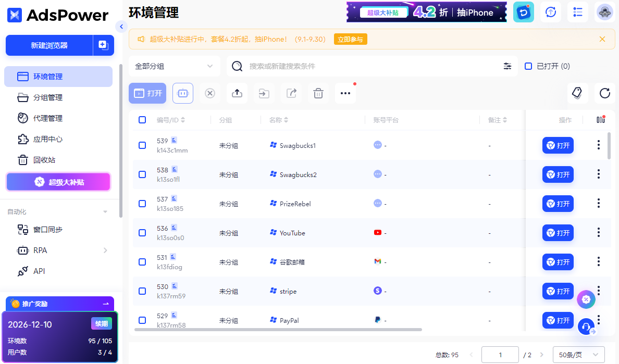Click the toolbar 打开 batch open button

pos(147,93)
